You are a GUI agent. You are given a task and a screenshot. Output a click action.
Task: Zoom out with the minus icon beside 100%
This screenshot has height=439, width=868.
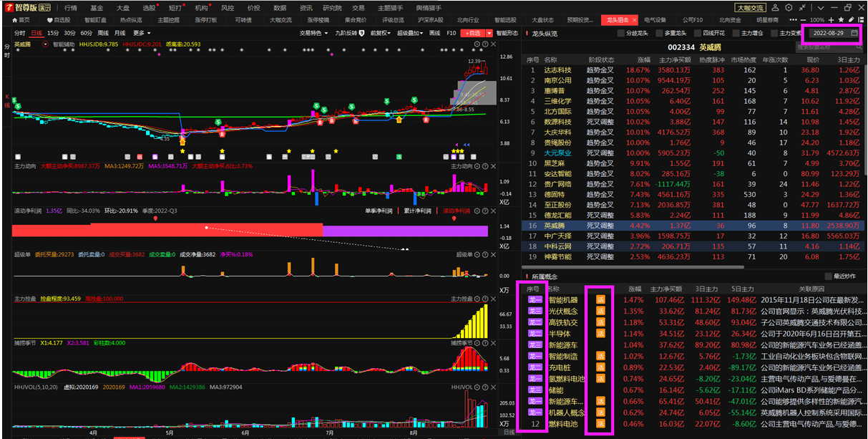click(804, 20)
